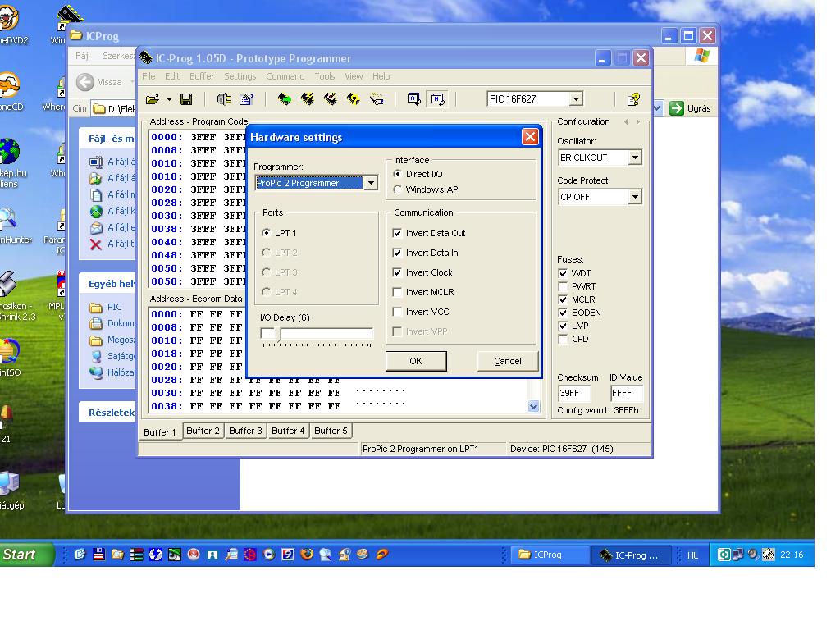This screenshot has width=840, height=630.
Task: Select Windows API interface option
Action: pos(397,189)
